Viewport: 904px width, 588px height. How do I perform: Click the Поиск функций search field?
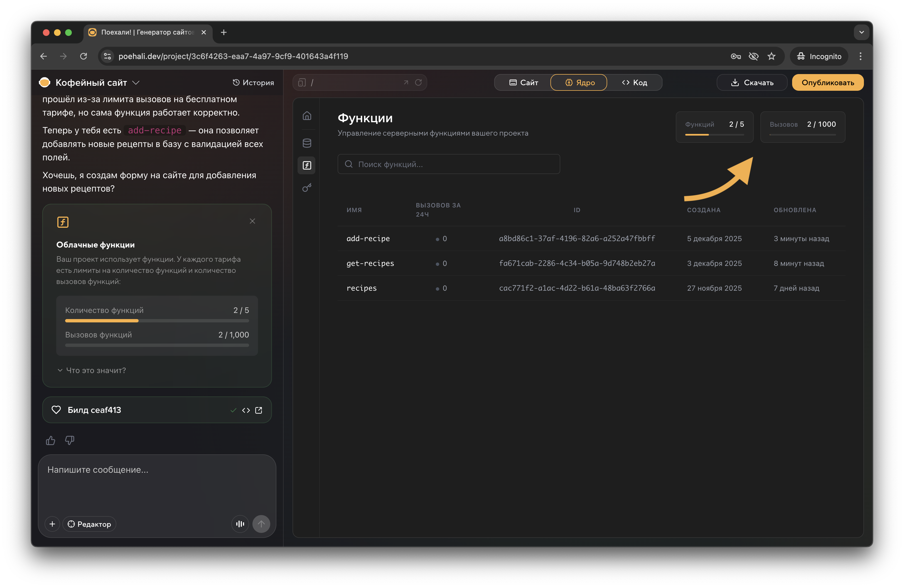448,164
